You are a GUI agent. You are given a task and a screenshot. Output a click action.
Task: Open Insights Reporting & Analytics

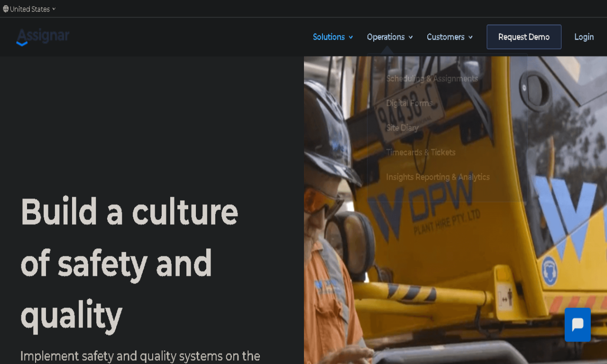coord(438,177)
